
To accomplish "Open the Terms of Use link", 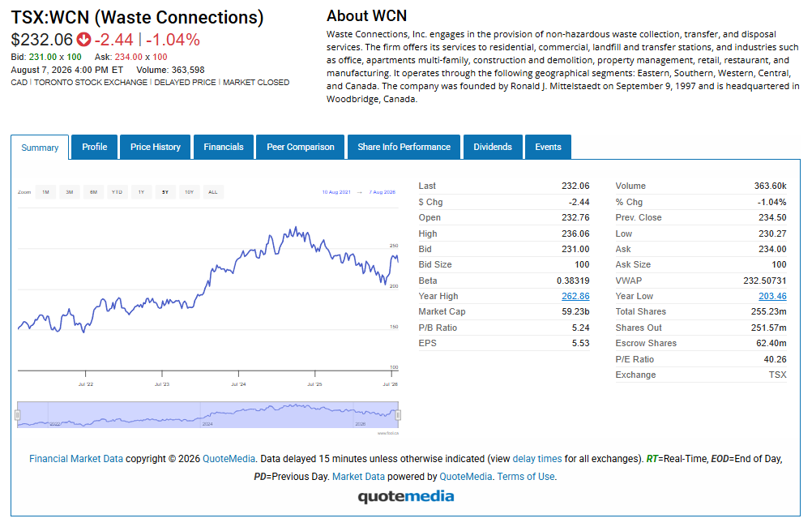I will pos(526,477).
